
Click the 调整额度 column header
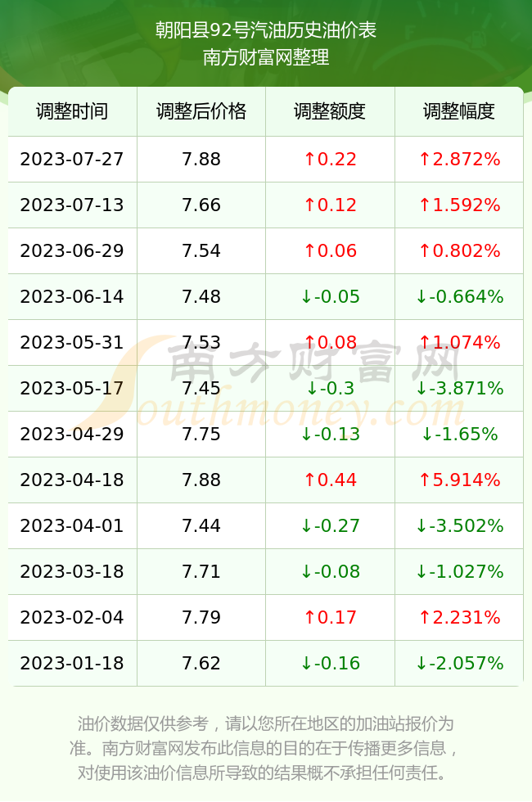[330, 111]
